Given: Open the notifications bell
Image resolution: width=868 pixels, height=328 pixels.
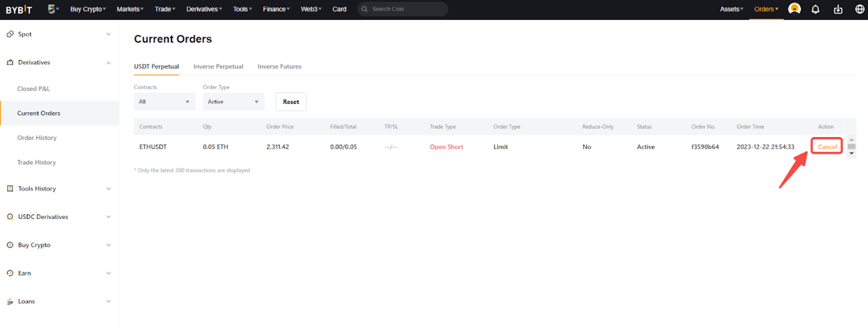Looking at the screenshot, I should coord(815,9).
